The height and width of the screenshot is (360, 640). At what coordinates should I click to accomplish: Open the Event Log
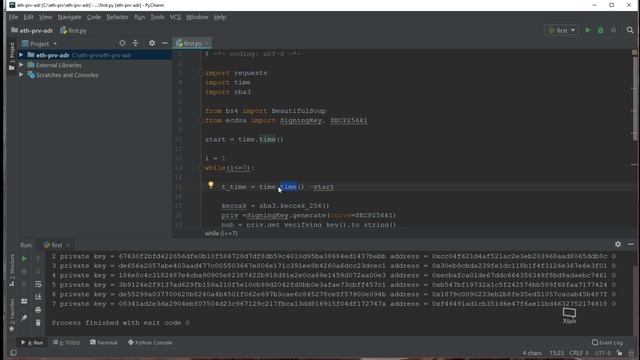coord(607,342)
